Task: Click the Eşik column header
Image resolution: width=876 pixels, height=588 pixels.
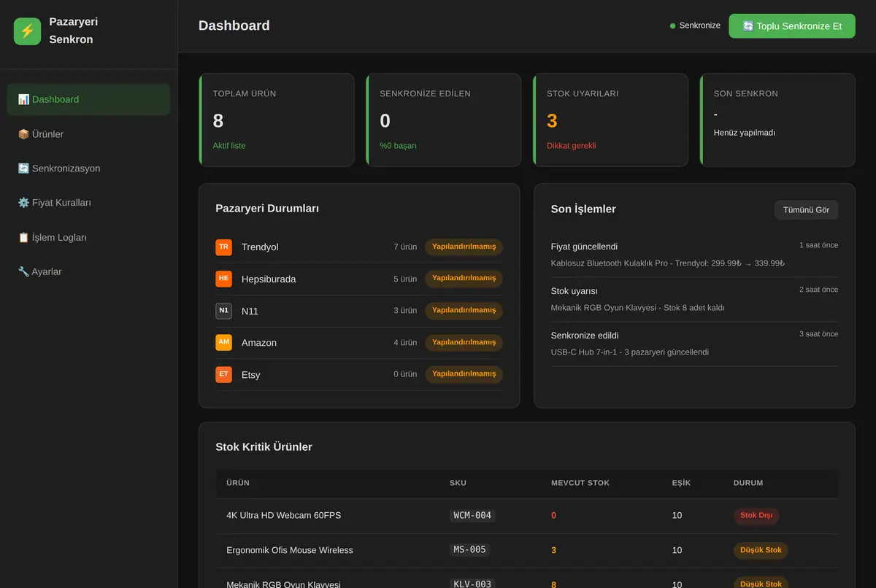Action: click(x=681, y=483)
